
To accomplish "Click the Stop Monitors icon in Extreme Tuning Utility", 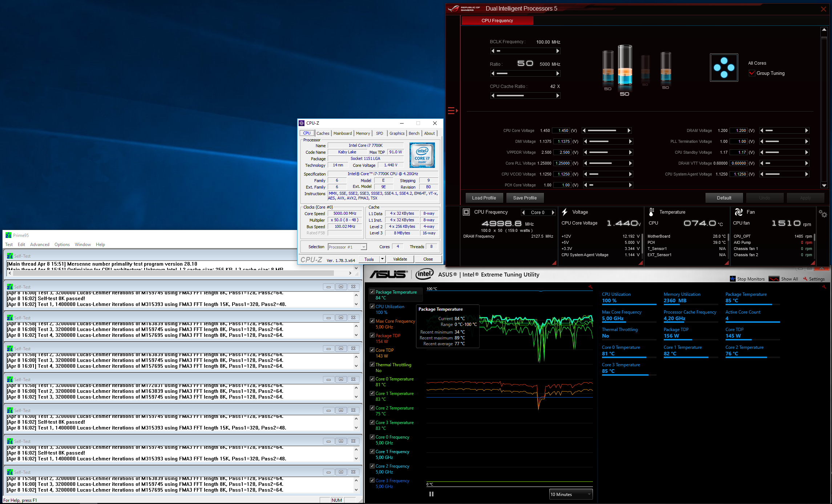I will pos(733,279).
